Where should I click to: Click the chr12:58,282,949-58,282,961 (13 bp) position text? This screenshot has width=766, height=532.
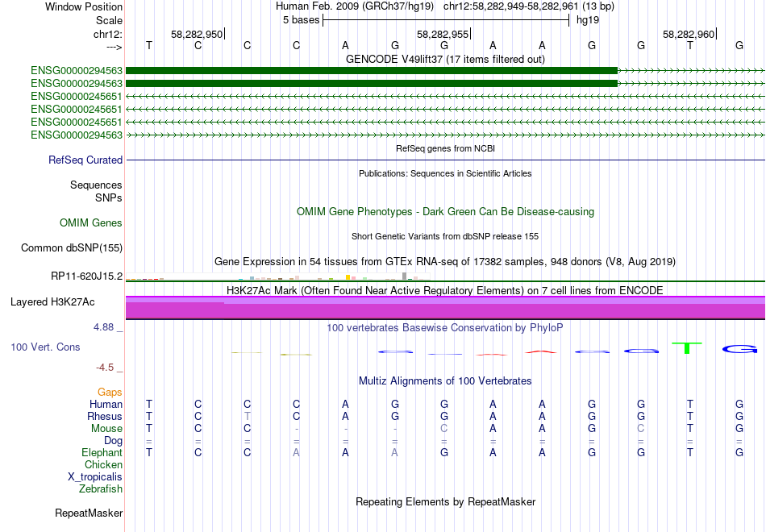pyautogui.click(x=529, y=6)
